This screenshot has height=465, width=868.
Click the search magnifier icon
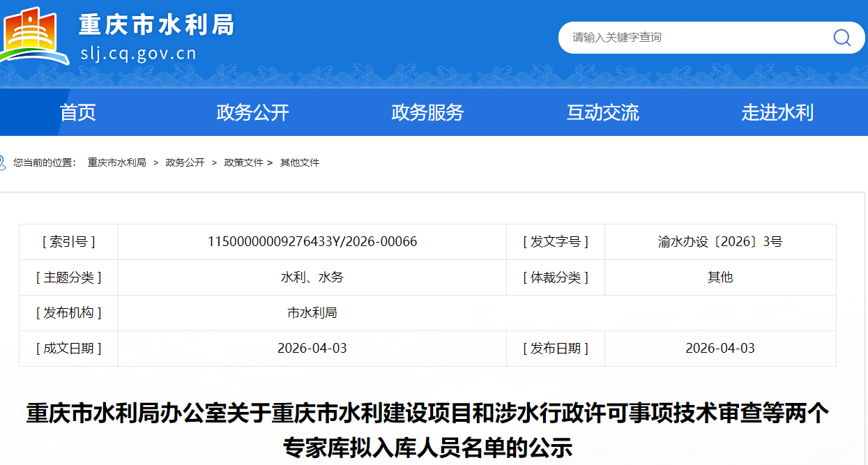(x=842, y=38)
